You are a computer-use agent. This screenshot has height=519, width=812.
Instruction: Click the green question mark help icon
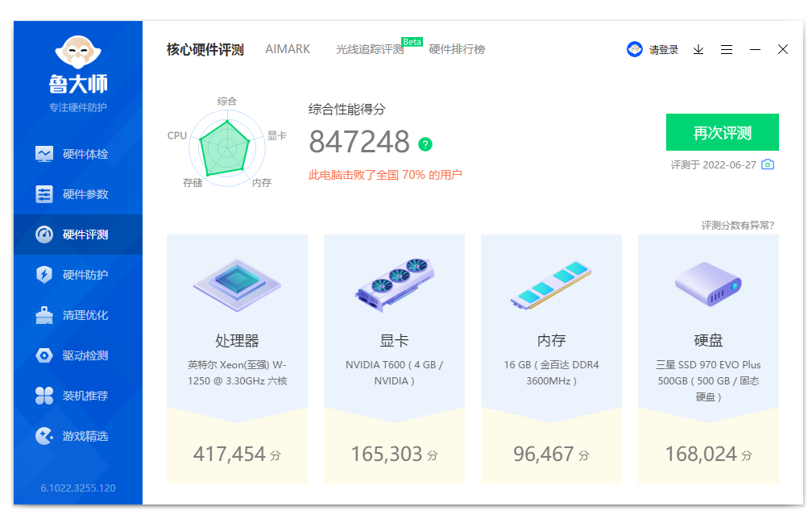tap(425, 144)
